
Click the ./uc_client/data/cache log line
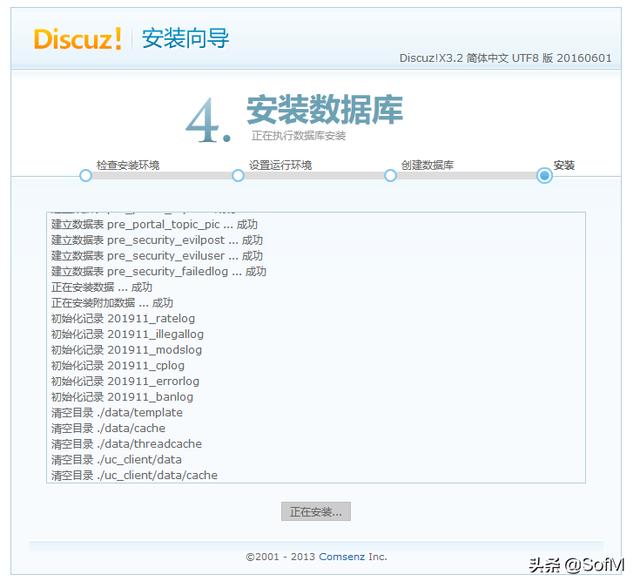click(134, 475)
